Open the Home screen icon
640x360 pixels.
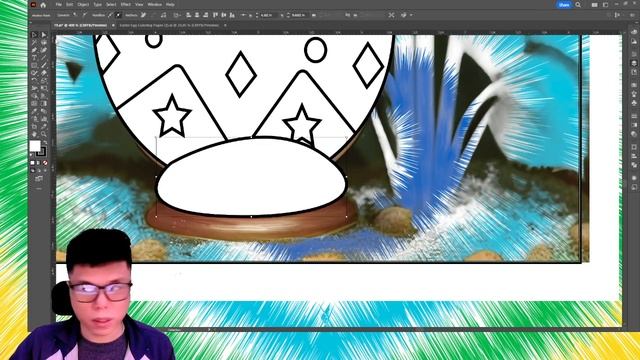43,5
